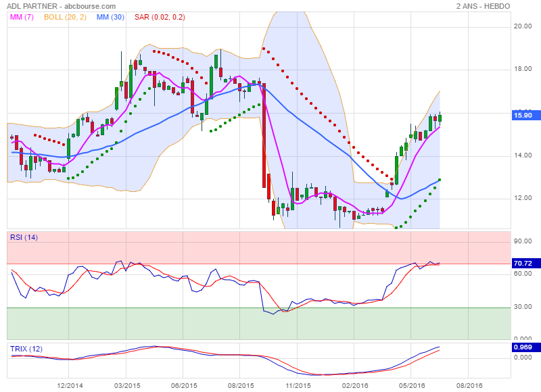Click the RSI 60.00 axis label
Image resolution: width=541 pixels, height=392 pixels.
pyautogui.click(x=523, y=274)
